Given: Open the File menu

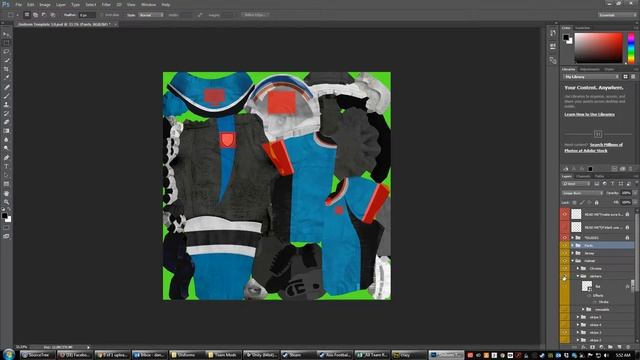Looking at the screenshot, I should coord(18,4).
